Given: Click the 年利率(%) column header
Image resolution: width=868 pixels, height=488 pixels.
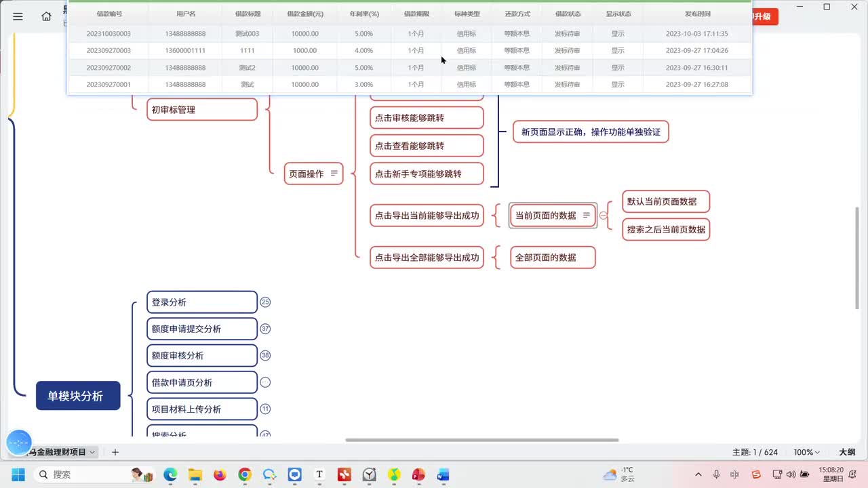Looking at the screenshot, I should coord(364,14).
